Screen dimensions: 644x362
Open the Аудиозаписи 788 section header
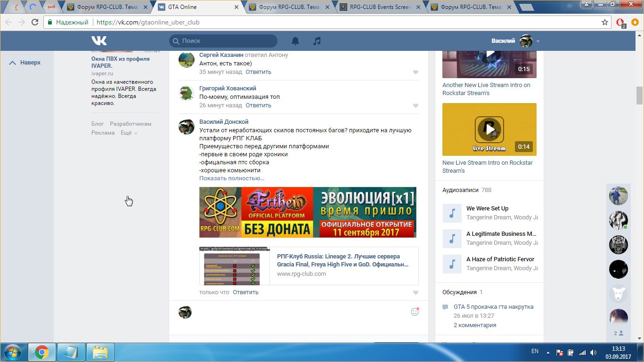(x=467, y=190)
